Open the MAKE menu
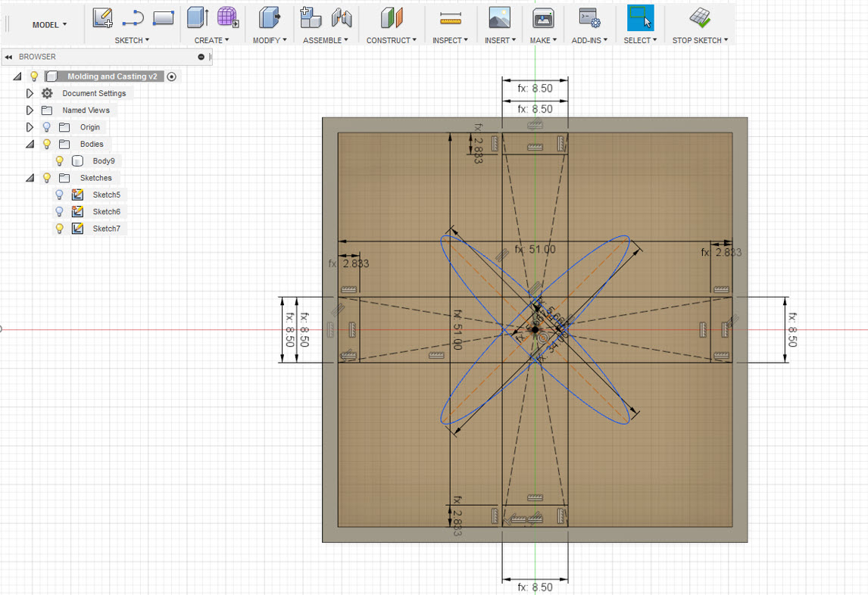868x595 pixels. point(543,40)
